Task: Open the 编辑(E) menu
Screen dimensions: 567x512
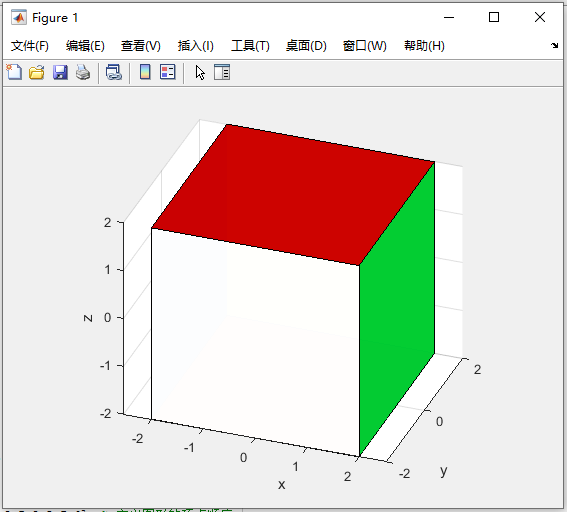Action: (85, 46)
